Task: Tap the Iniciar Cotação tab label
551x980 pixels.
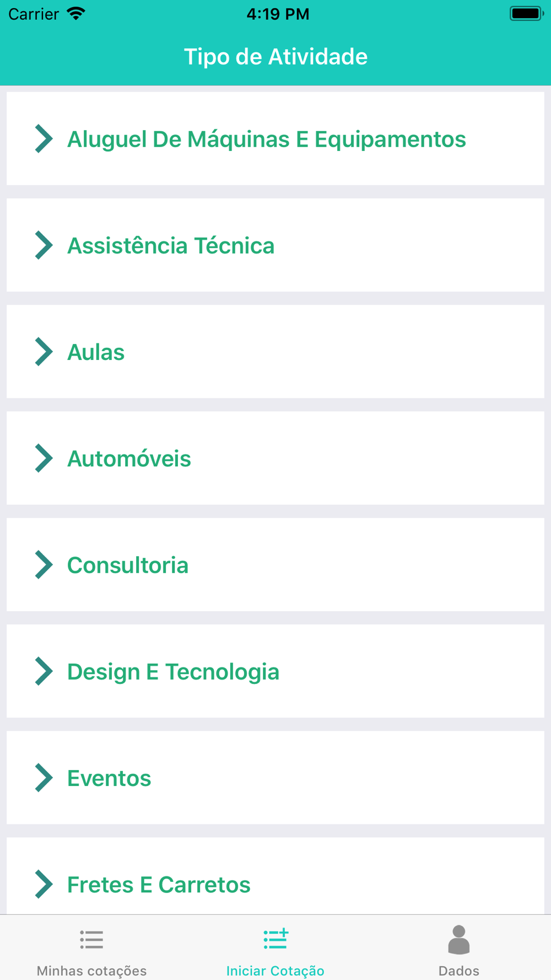Action: 275,971
